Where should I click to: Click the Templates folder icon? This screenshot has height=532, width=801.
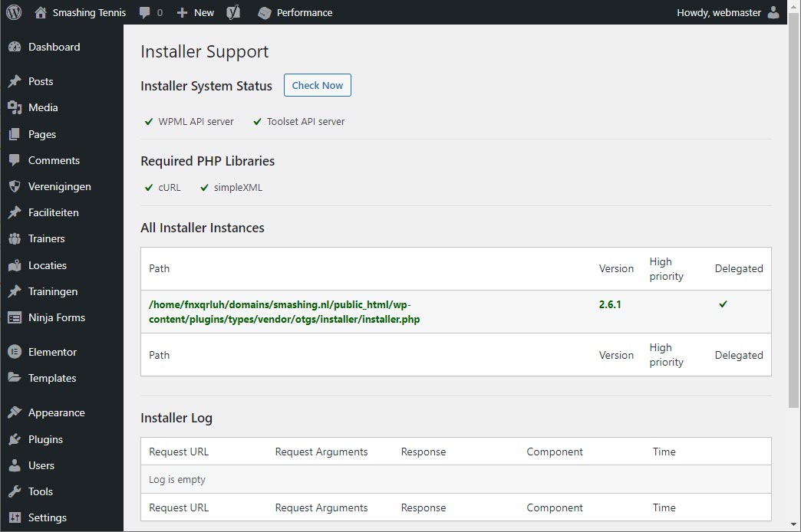(15, 378)
